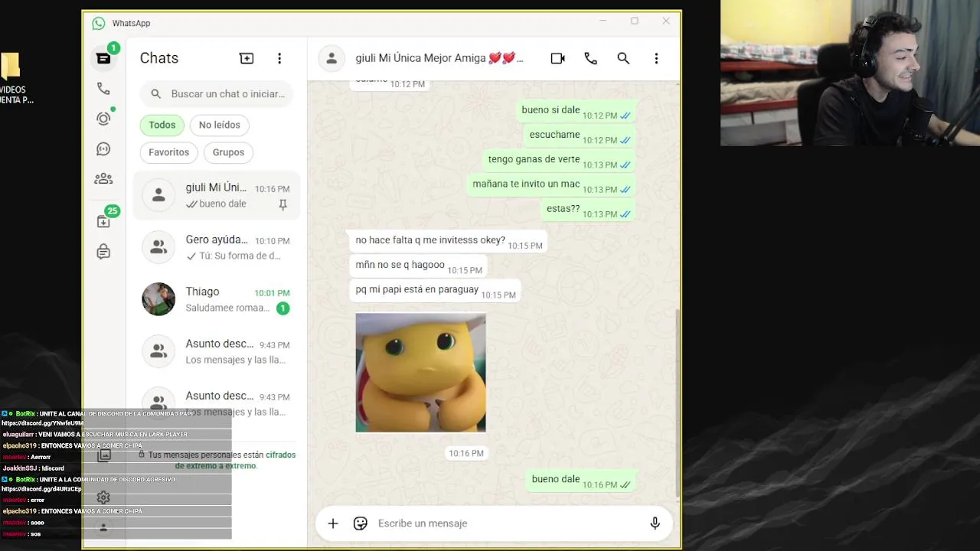Screen dimensions: 980x551
Task: Open the Communities icon in the sidebar
Action: [103, 179]
